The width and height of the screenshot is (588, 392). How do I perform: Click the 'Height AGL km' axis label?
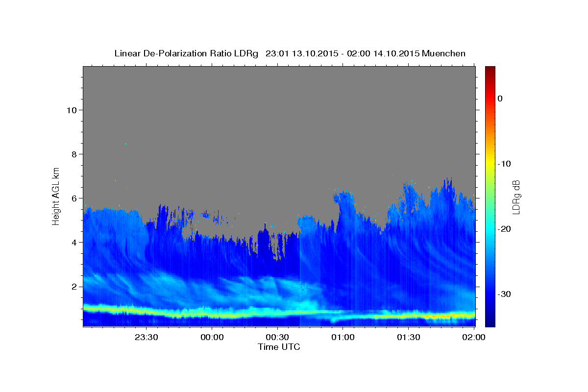click(56, 196)
